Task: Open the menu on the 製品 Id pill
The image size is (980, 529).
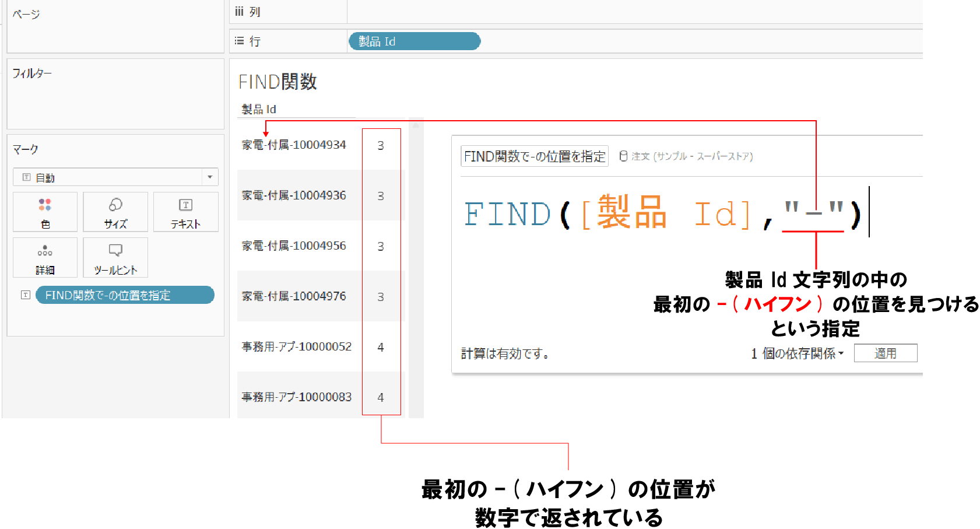Action: pyautogui.click(x=472, y=41)
